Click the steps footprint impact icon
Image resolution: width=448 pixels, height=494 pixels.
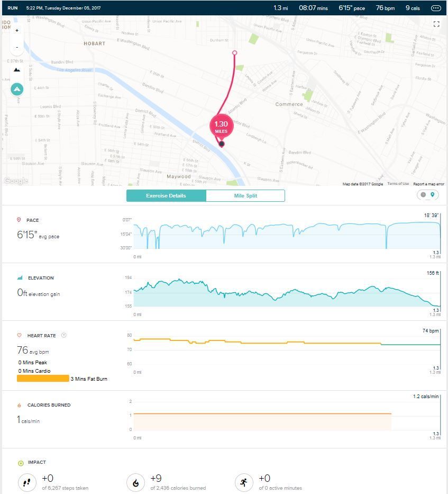point(26,482)
